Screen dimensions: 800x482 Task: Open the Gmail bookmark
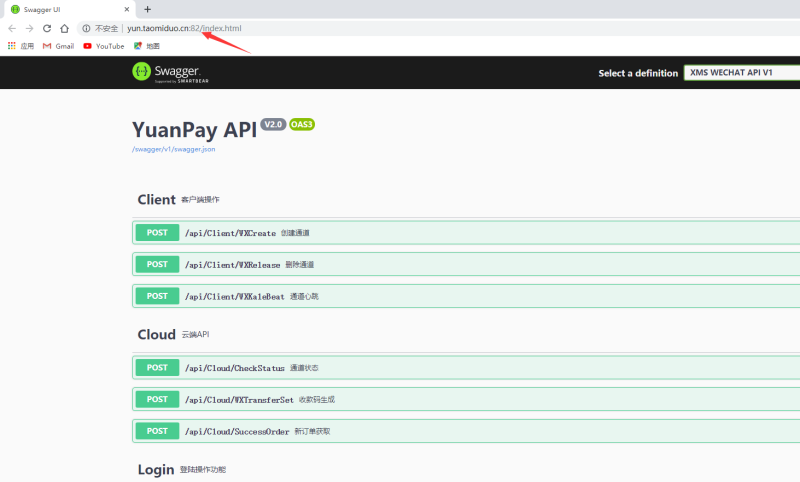pos(59,46)
